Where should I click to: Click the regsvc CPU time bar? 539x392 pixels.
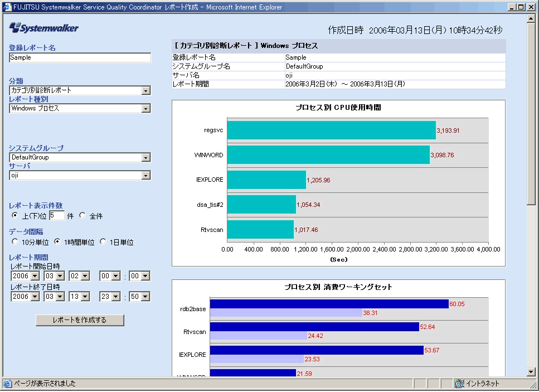(332, 130)
